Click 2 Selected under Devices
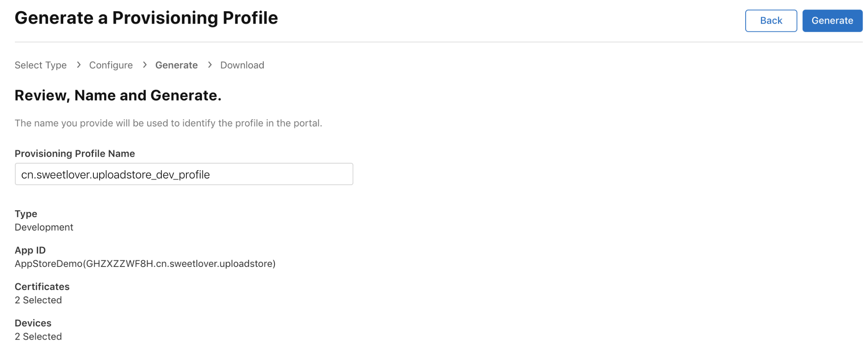This screenshot has width=868, height=357. coord(38,336)
